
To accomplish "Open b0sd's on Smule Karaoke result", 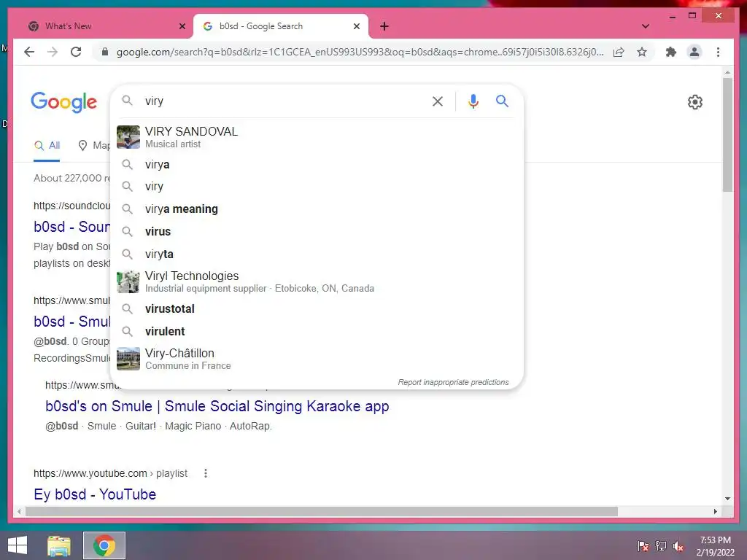I will tap(217, 406).
